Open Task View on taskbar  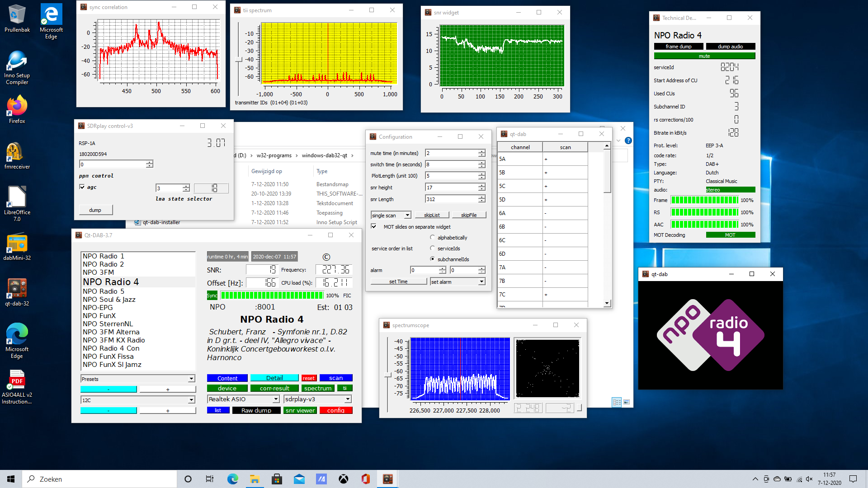(x=210, y=479)
